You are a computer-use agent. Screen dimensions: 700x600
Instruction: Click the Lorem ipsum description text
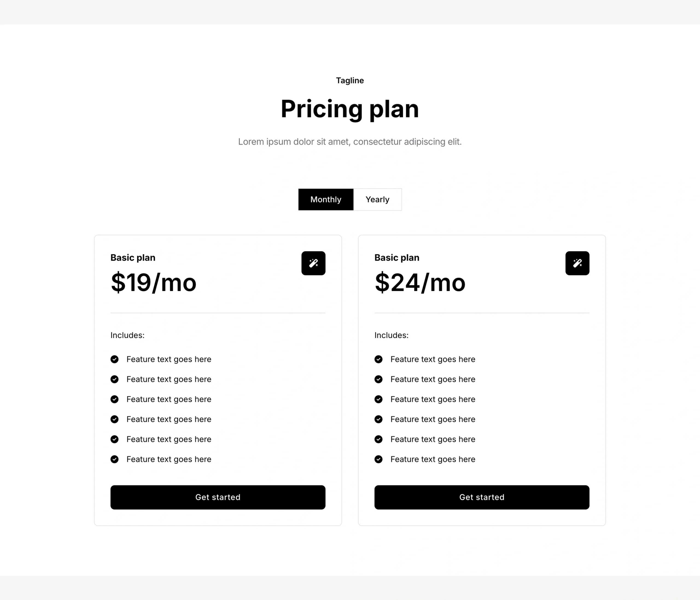350,142
